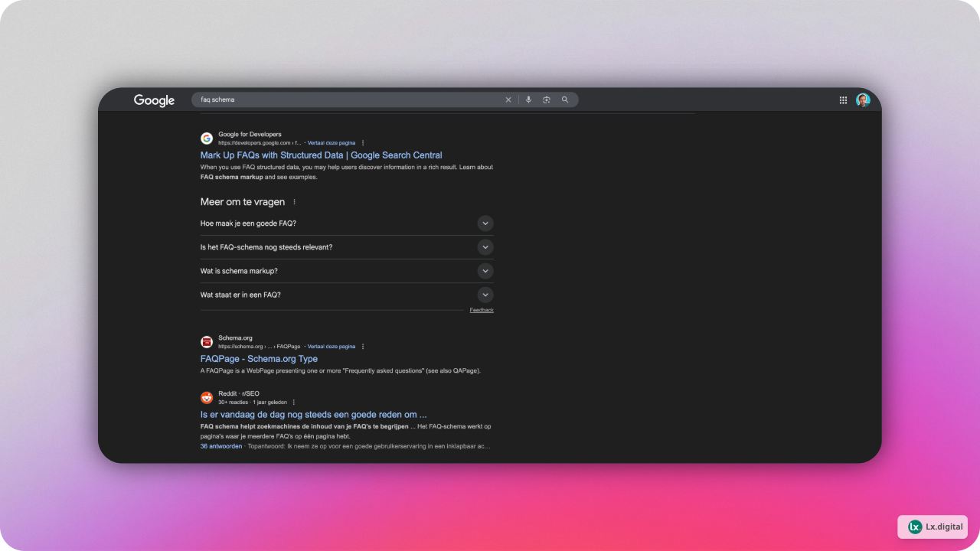The width and height of the screenshot is (980, 551).
Task: Open the three-dot menu beside the developers.google.com result
Action: (x=363, y=143)
